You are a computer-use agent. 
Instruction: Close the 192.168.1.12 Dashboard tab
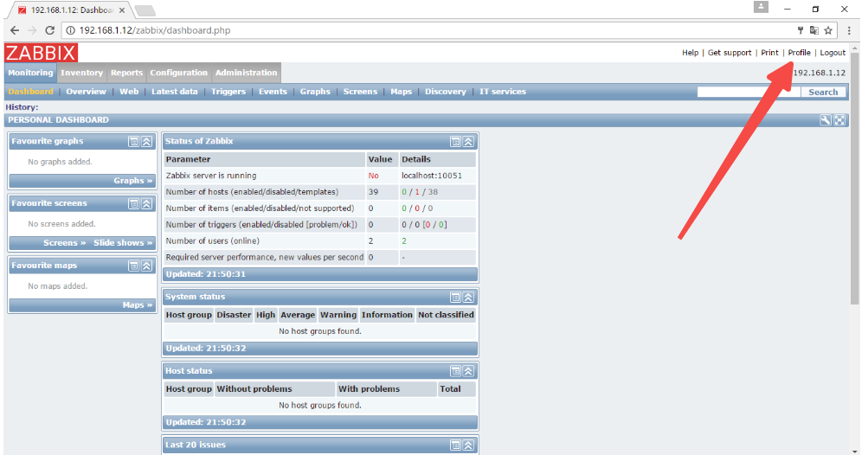coord(122,10)
